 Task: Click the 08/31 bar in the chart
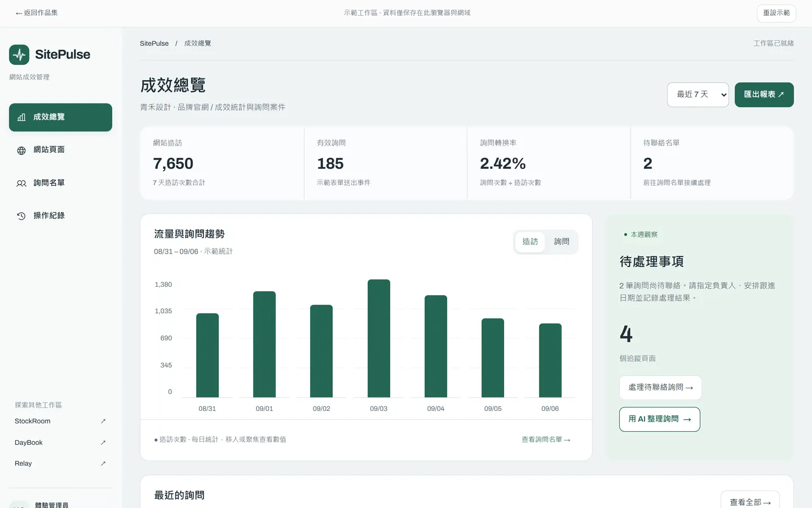click(x=208, y=356)
